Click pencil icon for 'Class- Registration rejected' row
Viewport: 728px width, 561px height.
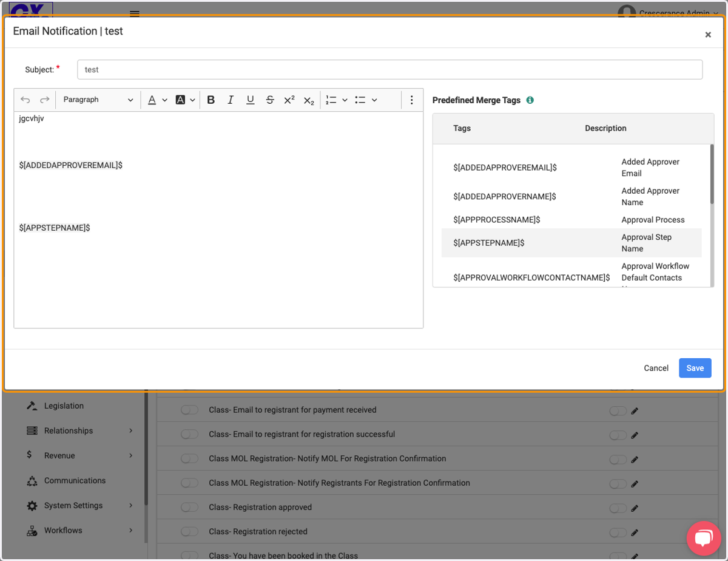tap(635, 532)
